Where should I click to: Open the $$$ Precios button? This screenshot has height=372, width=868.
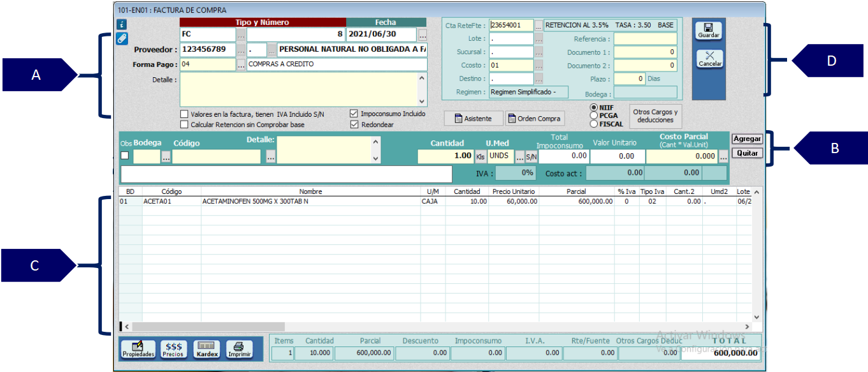[x=173, y=350]
